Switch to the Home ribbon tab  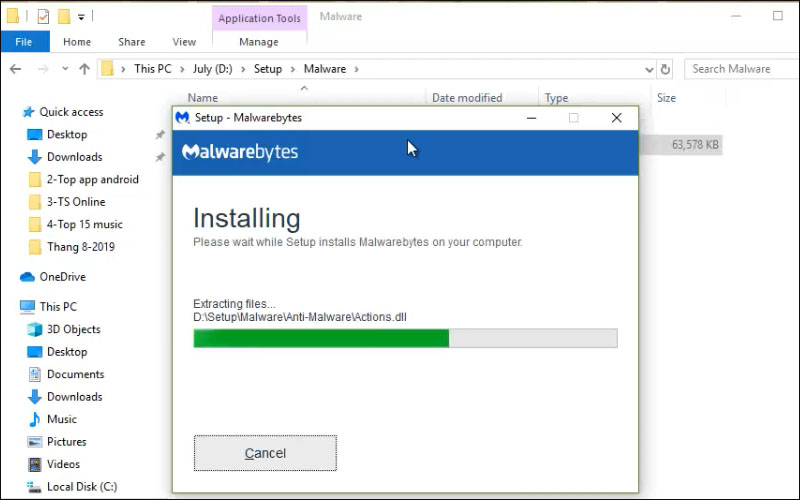coord(77,42)
